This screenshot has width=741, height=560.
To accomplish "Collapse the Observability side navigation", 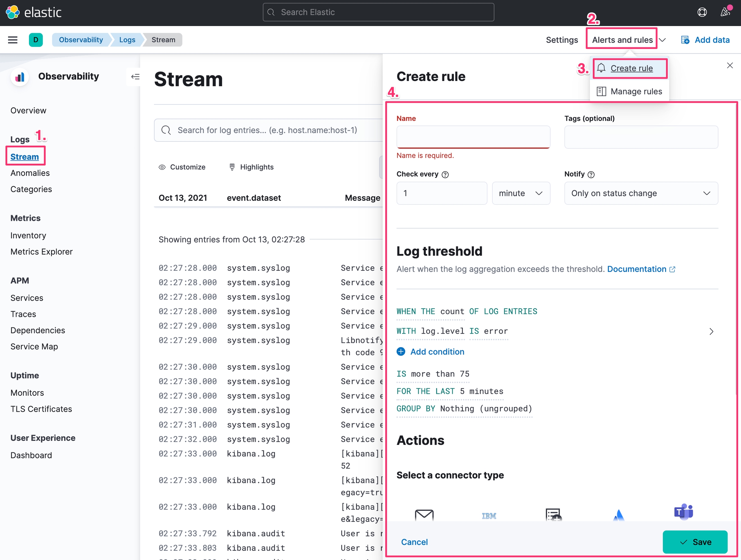I will (135, 77).
